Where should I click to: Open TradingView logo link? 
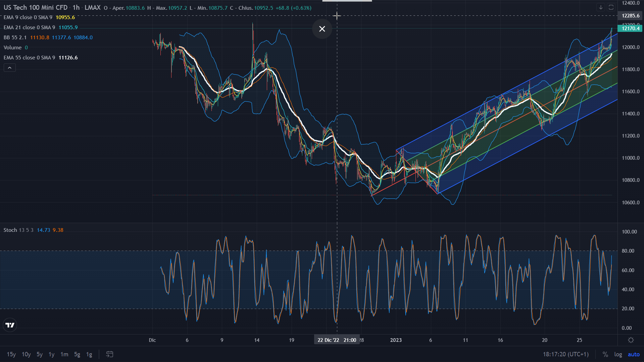coord(10,325)
